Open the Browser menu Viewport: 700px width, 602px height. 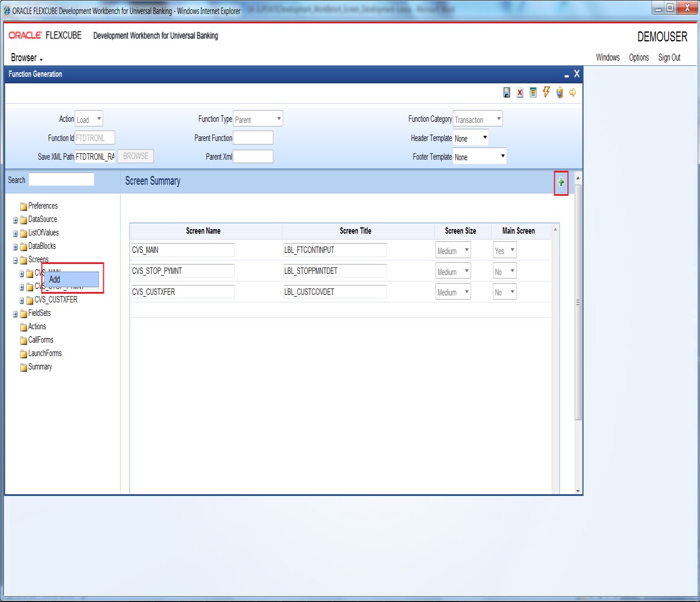27,58
